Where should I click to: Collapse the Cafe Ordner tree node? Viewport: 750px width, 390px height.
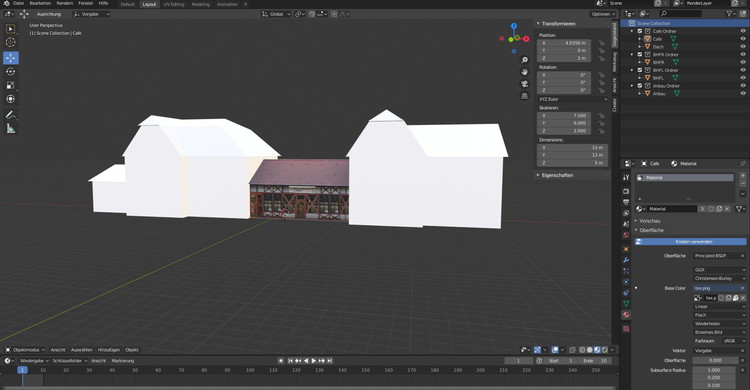coord(632,31)
